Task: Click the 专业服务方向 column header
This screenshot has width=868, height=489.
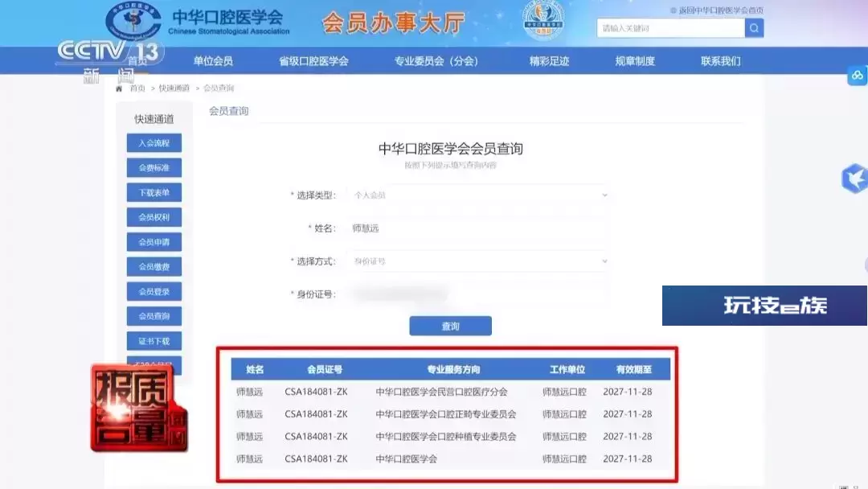Action: point(453,369)
